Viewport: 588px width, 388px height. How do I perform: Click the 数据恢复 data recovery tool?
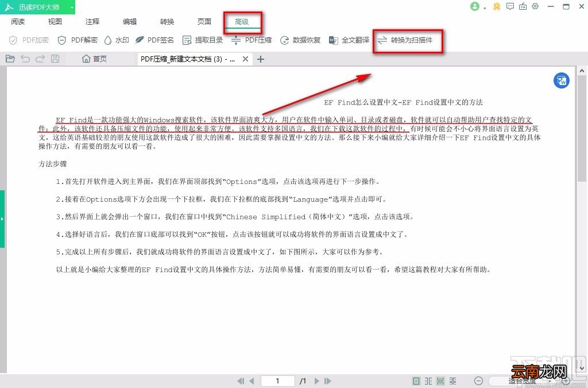[300, 40]
